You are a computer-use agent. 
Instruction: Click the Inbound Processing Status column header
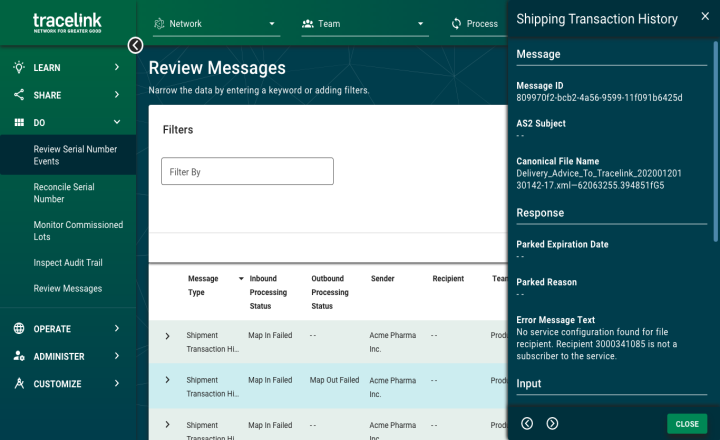tap(268, 292)
